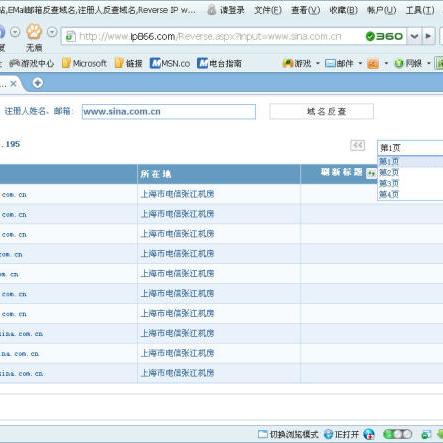Expand dropdown arrow right of 无痕 paw
This screenshot has height=443, width=443.
(x=52, y=32)
